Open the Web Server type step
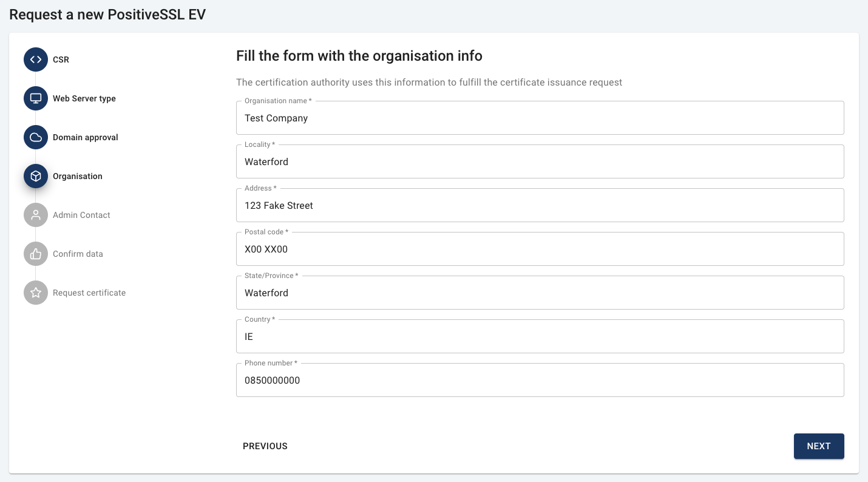The image size is (868, 482). (84, 98)
